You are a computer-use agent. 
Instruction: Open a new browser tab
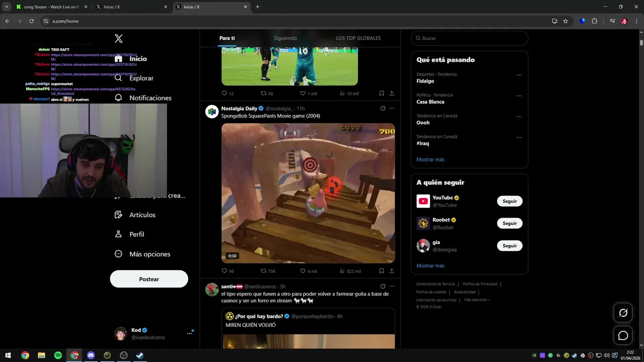pos(258,7)
